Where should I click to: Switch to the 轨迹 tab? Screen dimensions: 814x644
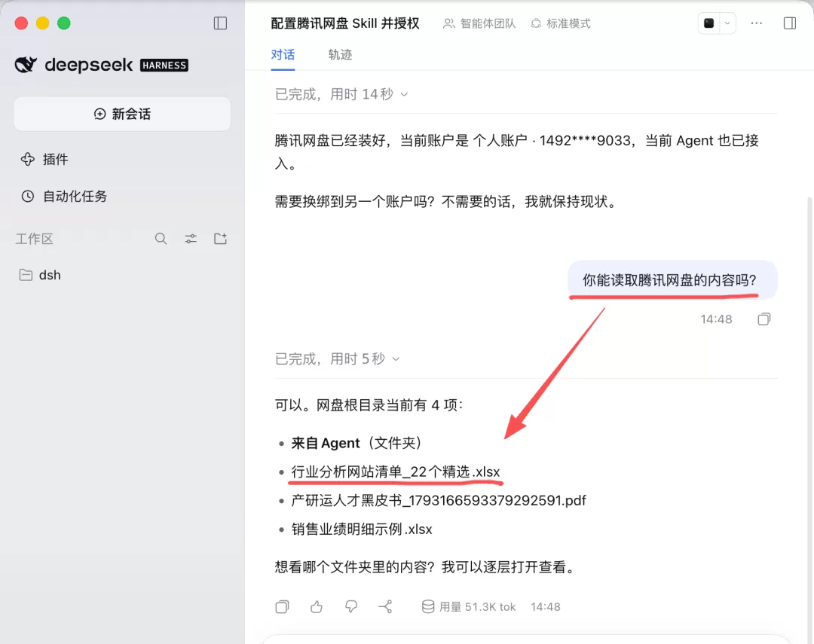pos(340,54)
